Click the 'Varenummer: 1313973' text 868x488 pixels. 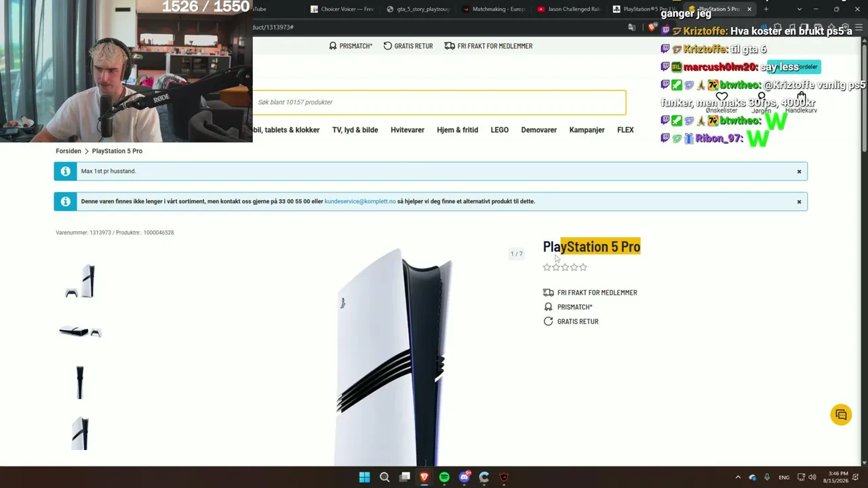(x=83, y=232)
